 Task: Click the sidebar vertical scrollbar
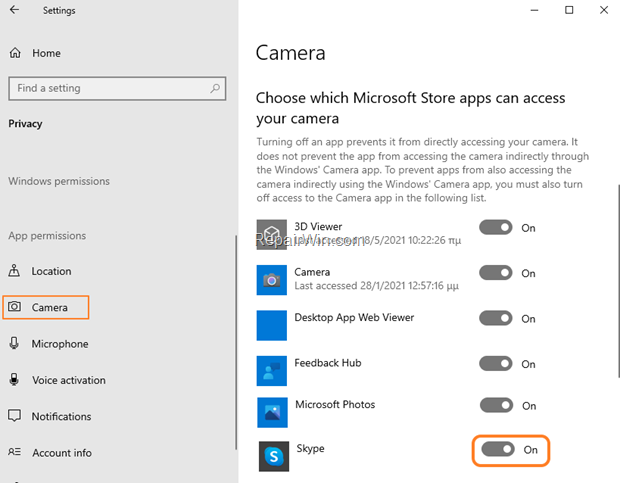(236, 342)
